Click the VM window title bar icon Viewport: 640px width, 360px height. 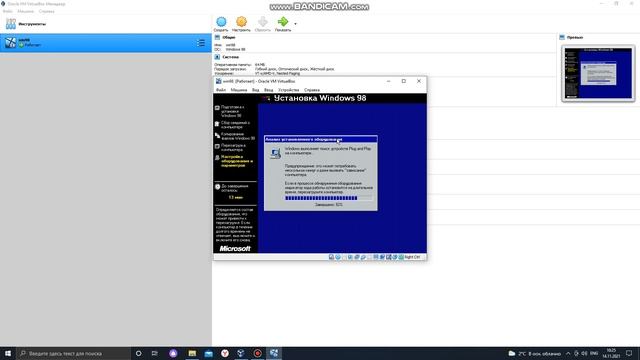218,81
